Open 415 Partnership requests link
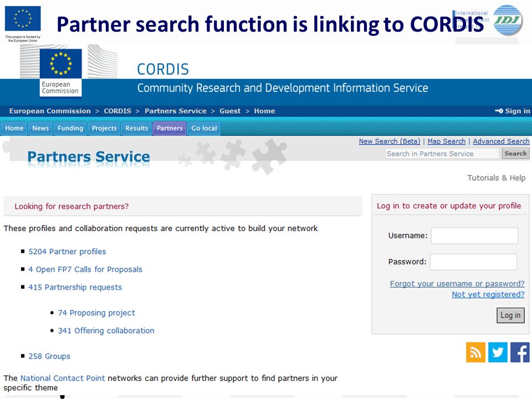 75,287
